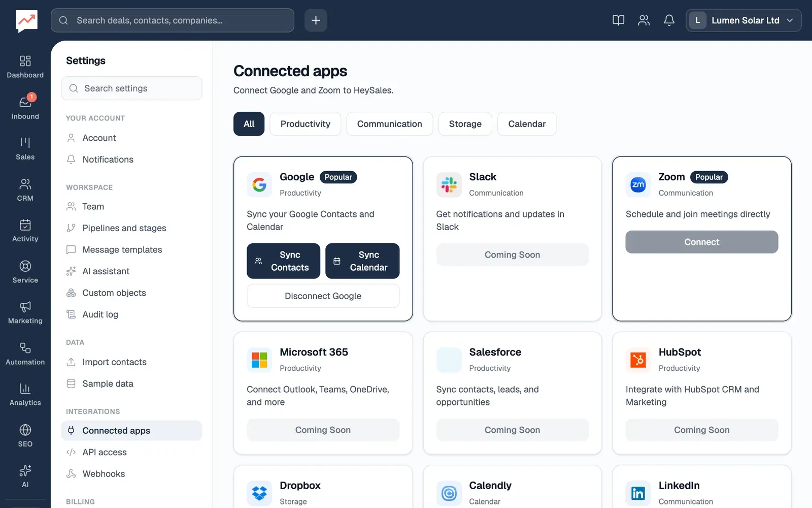This screenshot has width=812, height=508.
Task: Click Disconnect Google button
Action: coord(323,296)
